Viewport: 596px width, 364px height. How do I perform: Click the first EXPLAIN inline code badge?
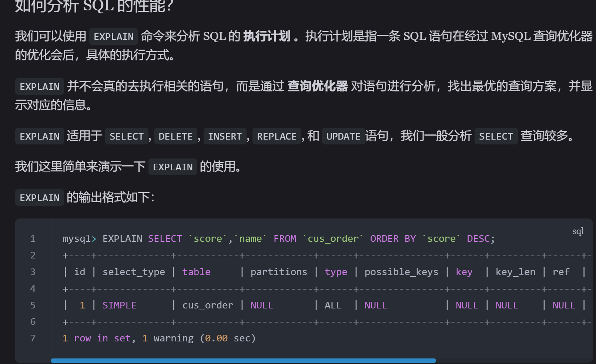click(113, 36)
